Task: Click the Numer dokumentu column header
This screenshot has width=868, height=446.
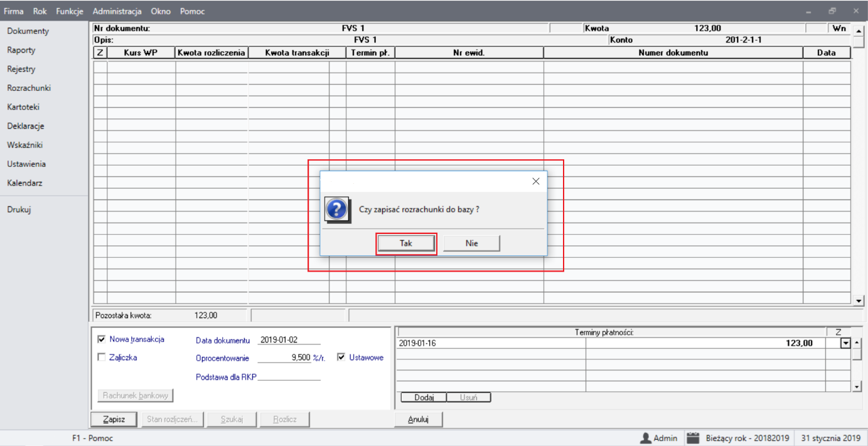Action: (673, 53)
